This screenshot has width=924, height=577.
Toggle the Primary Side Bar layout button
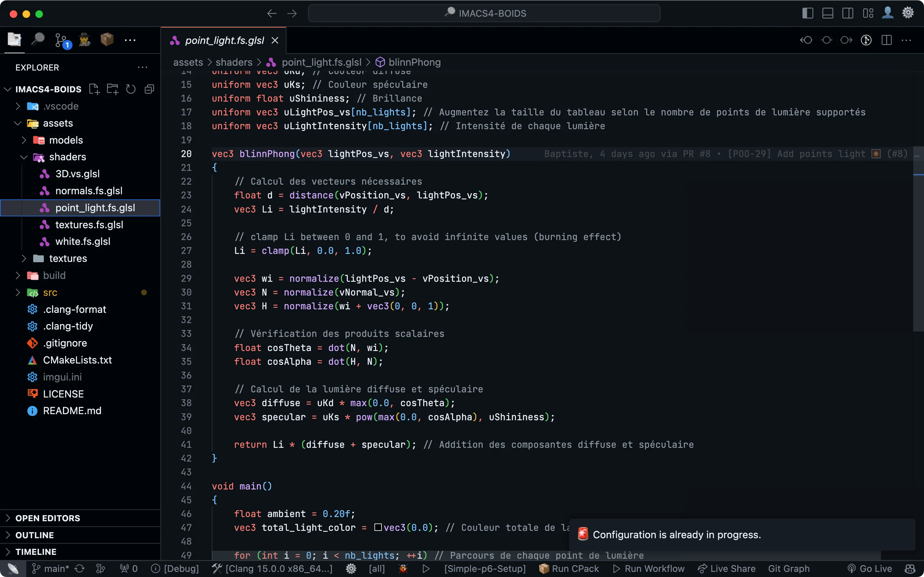[x=808, y=13]
